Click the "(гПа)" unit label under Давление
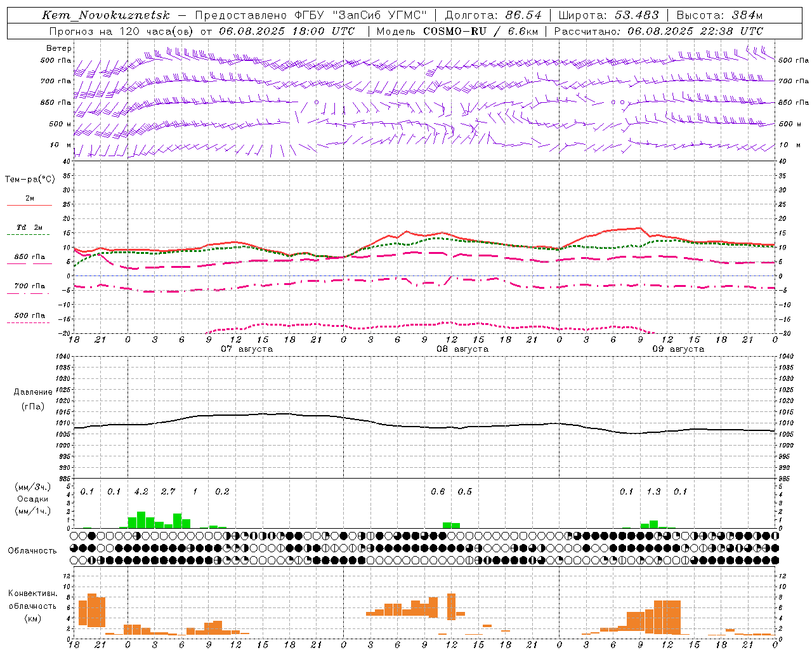 pyautogui.click(x=33, y=406)
